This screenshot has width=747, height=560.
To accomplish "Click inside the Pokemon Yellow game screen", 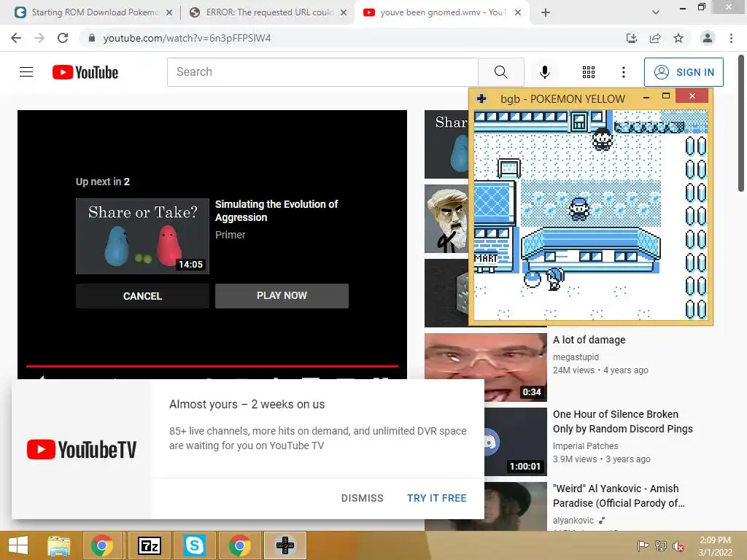I will point(591,215).
